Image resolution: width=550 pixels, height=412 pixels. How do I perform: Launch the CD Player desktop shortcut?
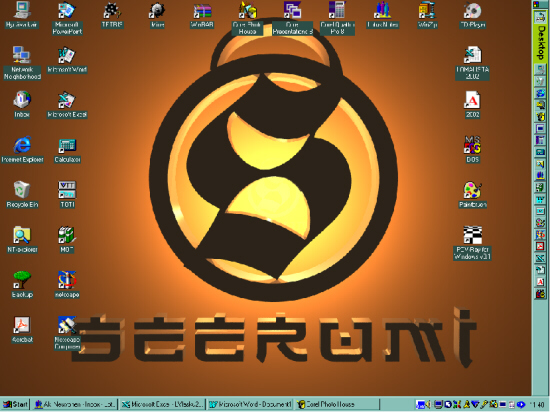click(x=472, y=15)
